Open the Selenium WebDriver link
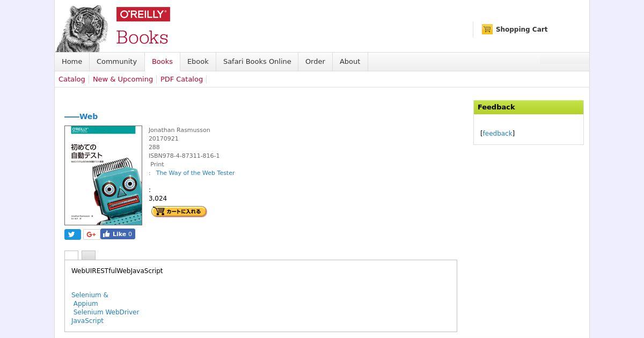 106,312
